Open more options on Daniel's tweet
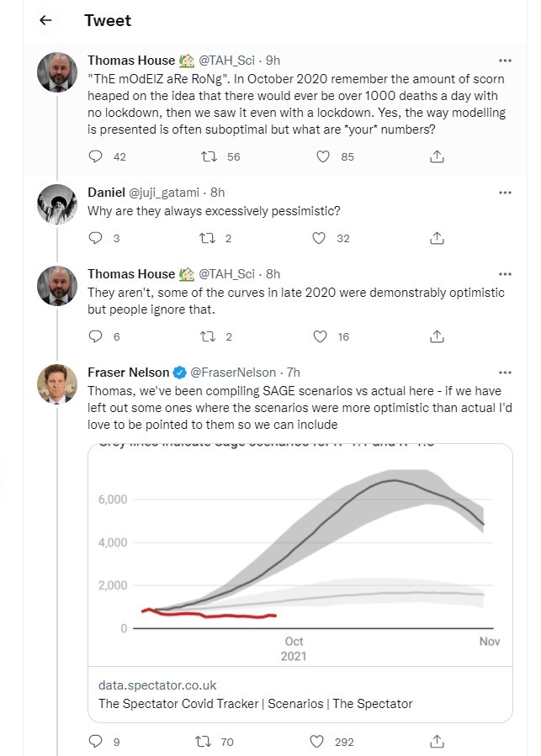This screenshot has height=756, width=541. pos(505,192)
